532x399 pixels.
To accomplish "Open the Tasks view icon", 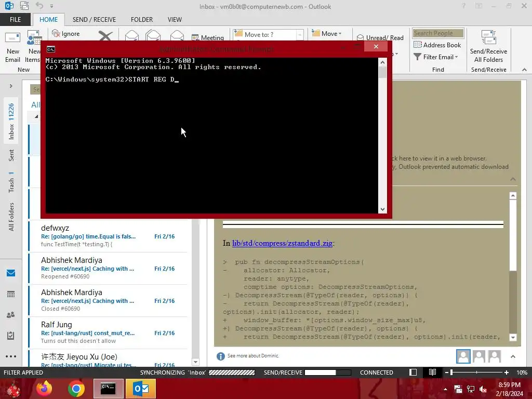I will pos(11,336).
